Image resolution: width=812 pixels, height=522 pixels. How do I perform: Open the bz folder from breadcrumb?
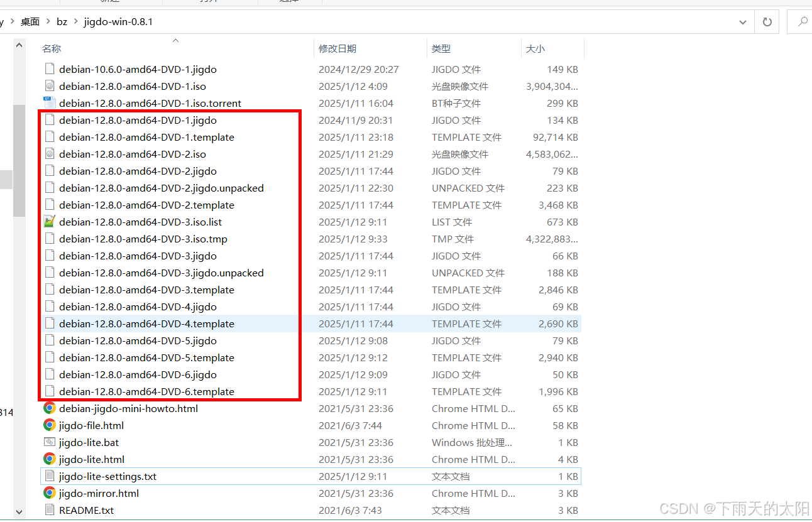click(61, 21)
